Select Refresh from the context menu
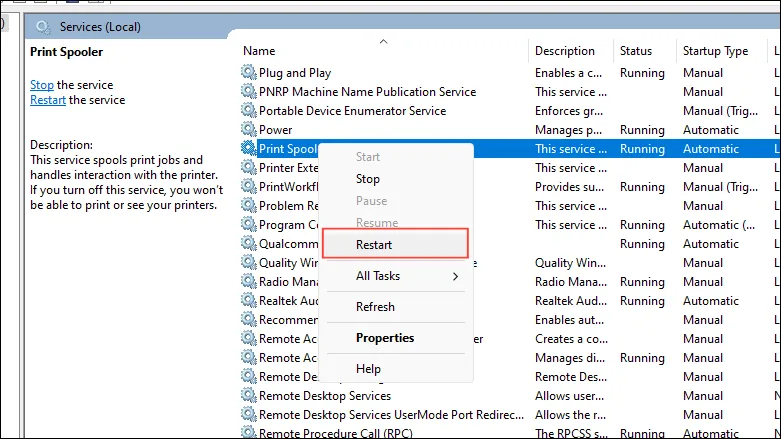 coord(375,307)
